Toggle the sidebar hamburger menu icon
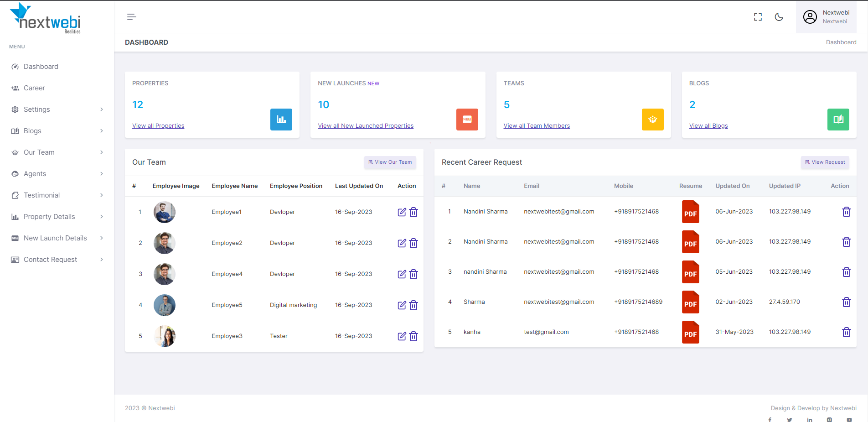Viewport: 868px width, 422px height. click(x=131, y=17)
